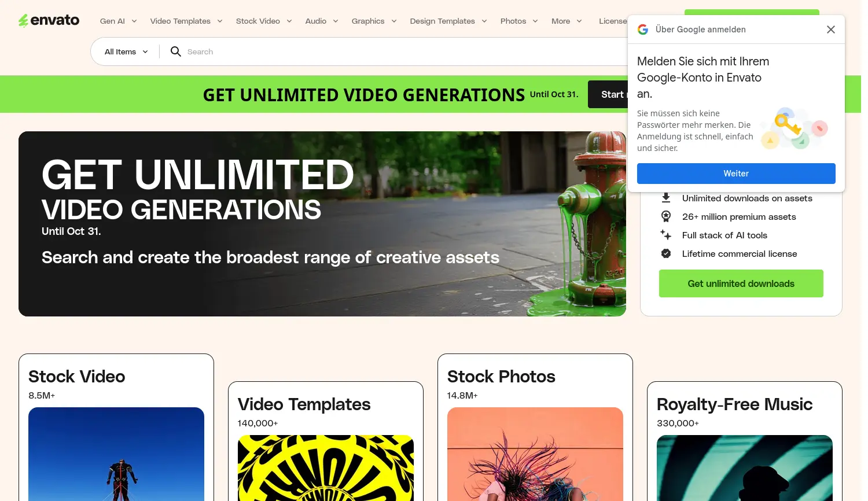Open the Graphics nav menu

tap(373, 21)
